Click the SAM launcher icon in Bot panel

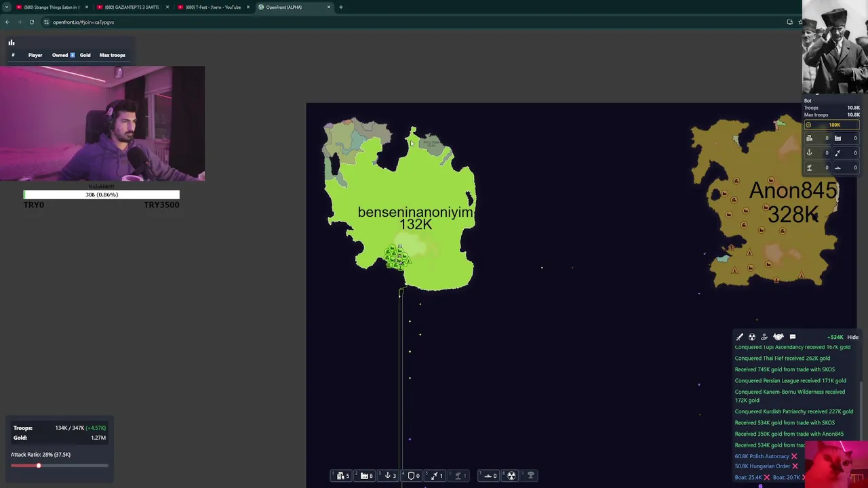(809, 167)
